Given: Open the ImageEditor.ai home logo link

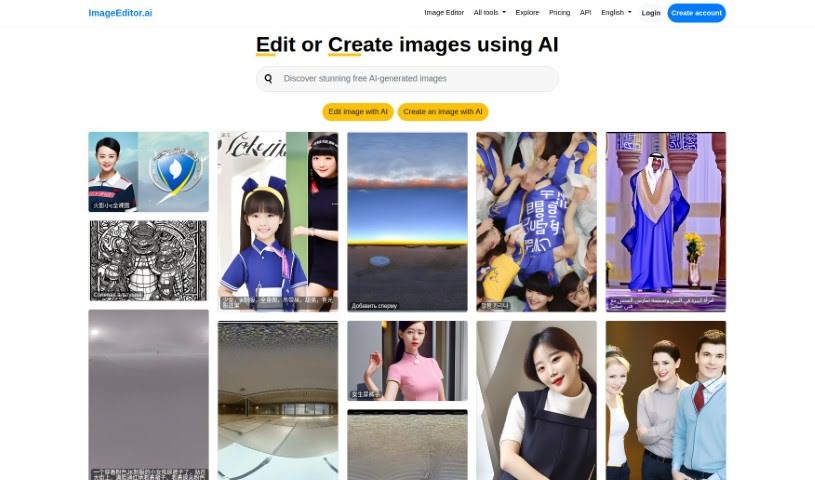Looking at the screenshot, I should (x=120, y=13).
